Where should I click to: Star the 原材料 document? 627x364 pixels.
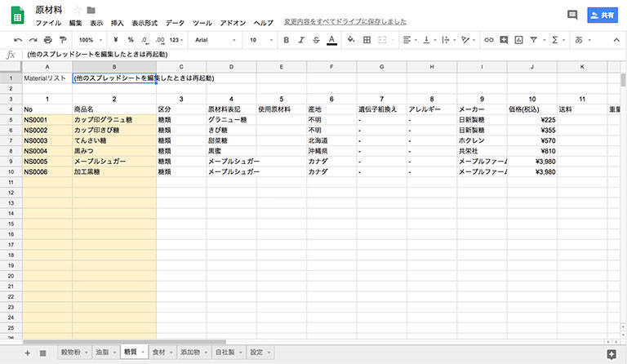[78, 9]
